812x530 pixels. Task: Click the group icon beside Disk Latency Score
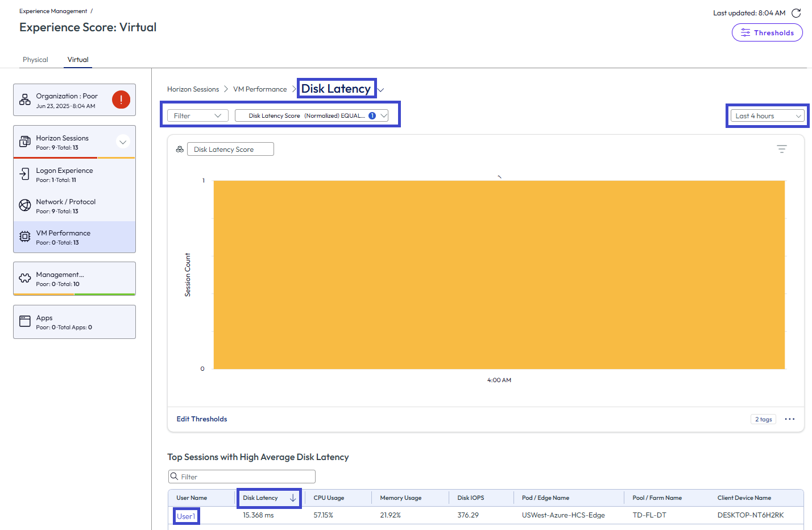click(180, 149)
